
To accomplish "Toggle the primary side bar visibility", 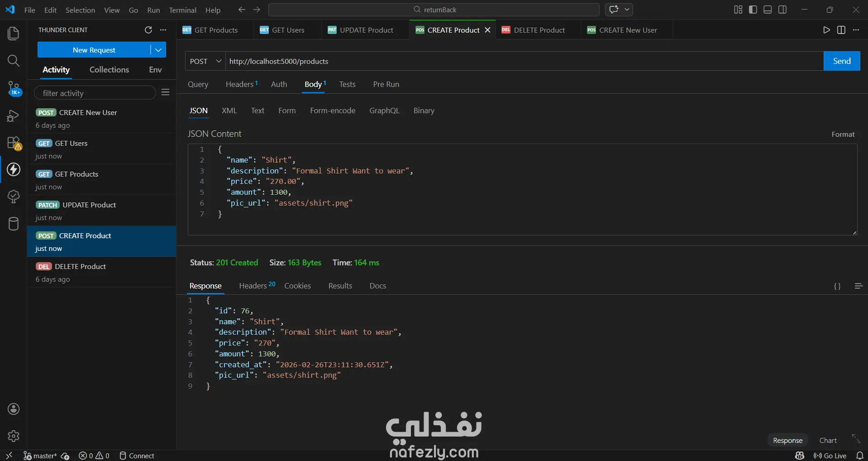I will [753, 10].
